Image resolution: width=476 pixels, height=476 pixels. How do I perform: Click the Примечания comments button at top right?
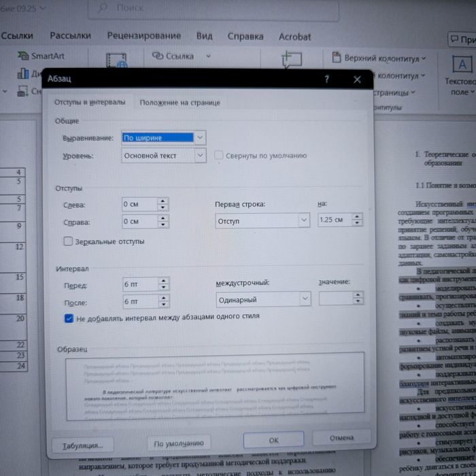[x=462, y=39]
